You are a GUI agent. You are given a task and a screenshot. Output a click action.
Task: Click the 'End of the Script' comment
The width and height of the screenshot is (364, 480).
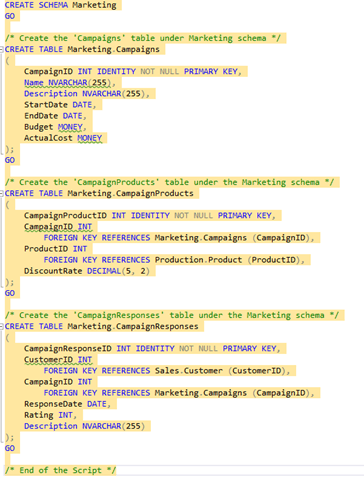click(60, 470)
